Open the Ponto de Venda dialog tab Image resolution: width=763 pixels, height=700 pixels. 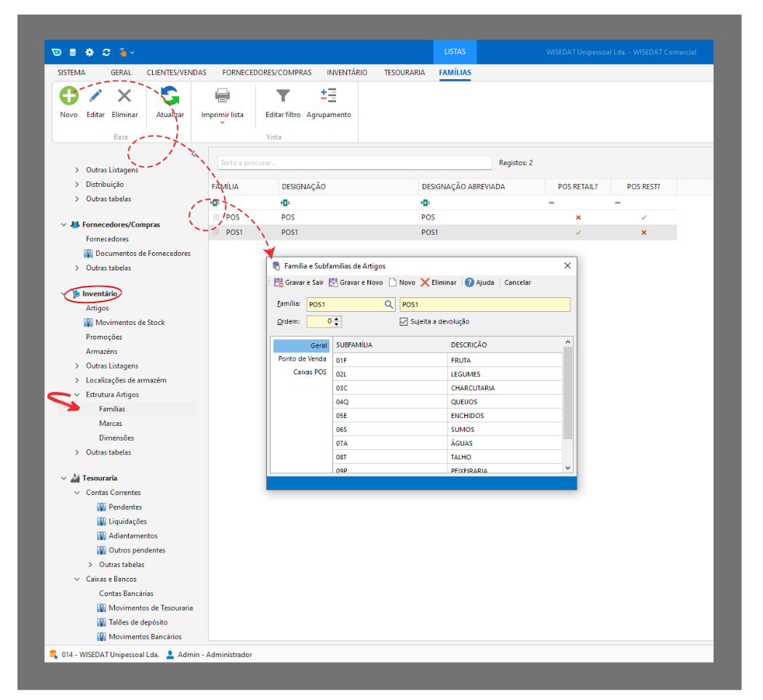pyautogui.click(x=302, y=358)
